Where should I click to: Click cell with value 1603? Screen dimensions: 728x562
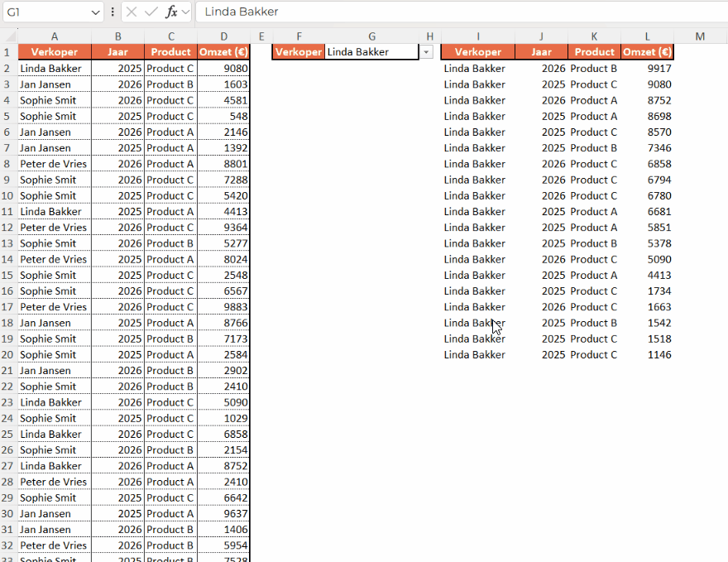(224, 84)
